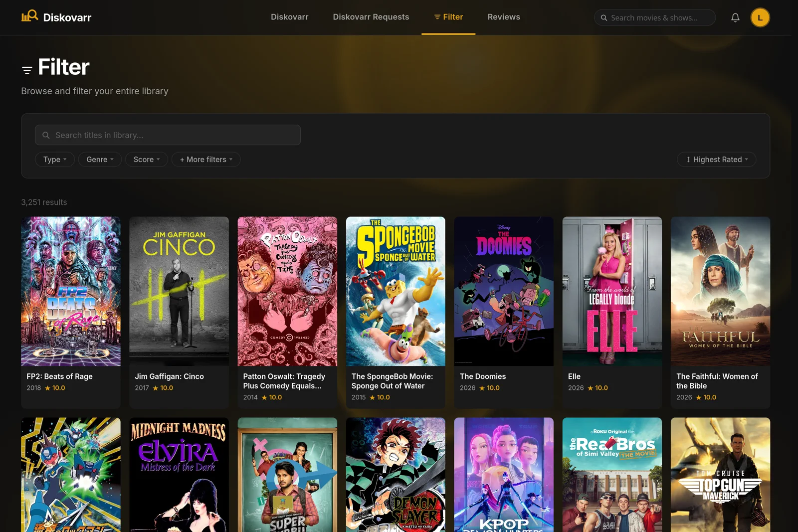Viewport: 798px width, 532px height.
Task: Open the Elle poster
Action: [612, 291]
